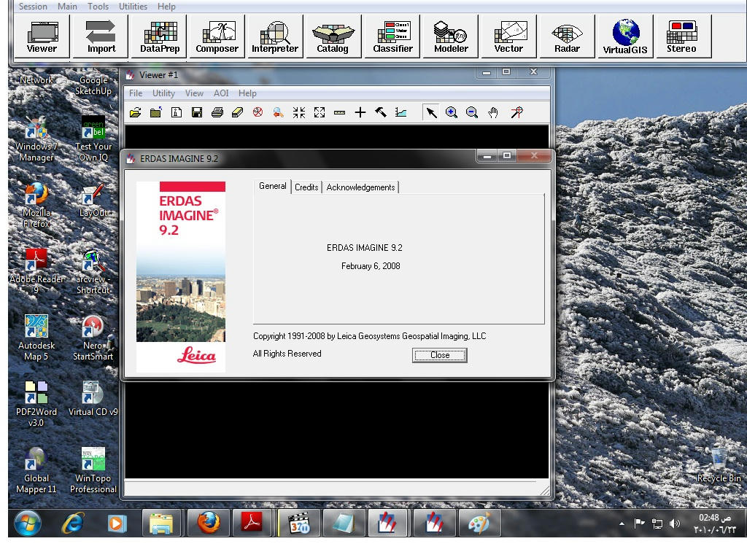Click the ERDAS IMAGINE 9.2 splash image
This screenshot has width=747, height=560.
pos(181,276)
